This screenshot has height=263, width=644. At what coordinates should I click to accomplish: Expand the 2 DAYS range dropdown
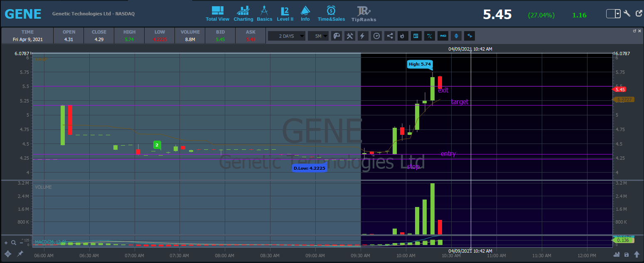pos(287,36)
